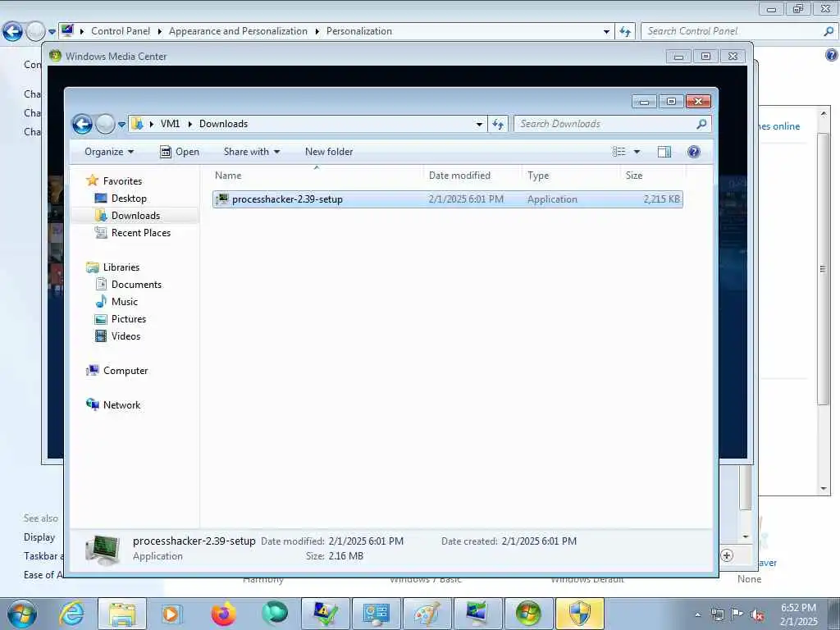The height and width of the screenshot is (630, 840).
Task: Click the Action Center flag tray icon
Action: 737,614
